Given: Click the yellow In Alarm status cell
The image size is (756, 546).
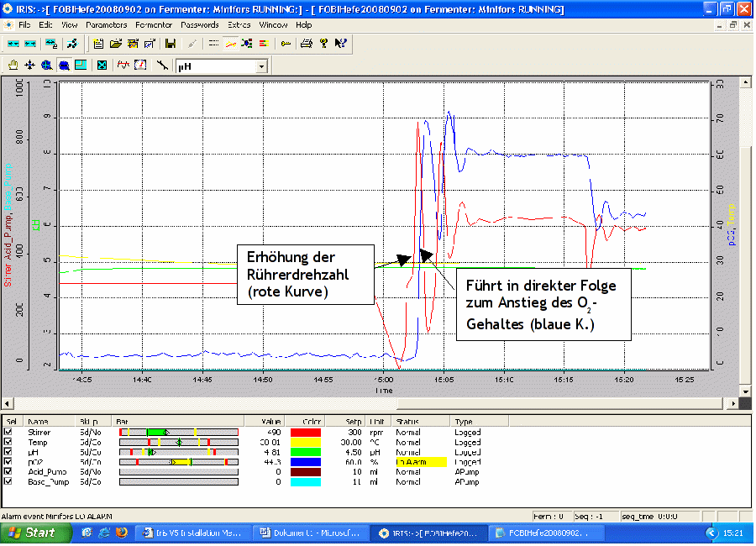Looking at the screenshot, I should coord(421,463).
